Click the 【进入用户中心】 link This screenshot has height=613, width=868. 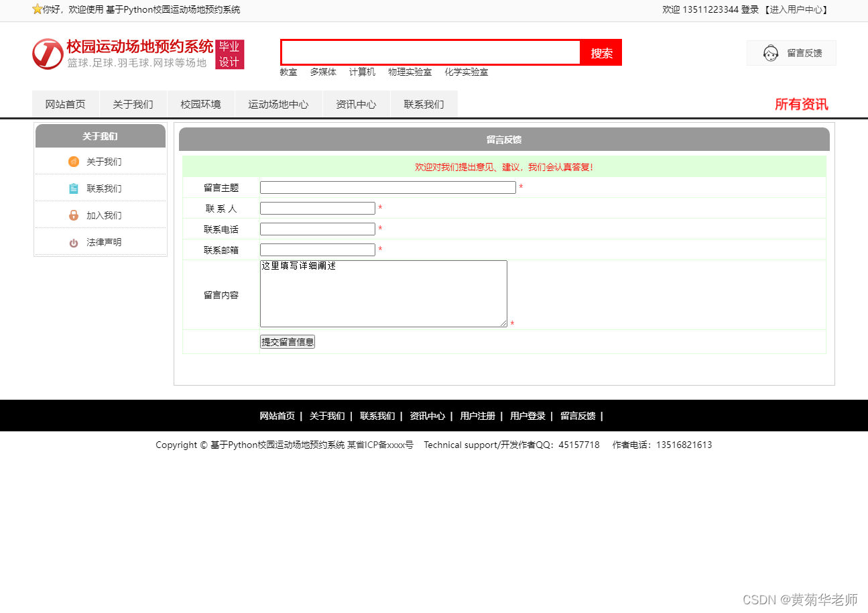[796, 9]
